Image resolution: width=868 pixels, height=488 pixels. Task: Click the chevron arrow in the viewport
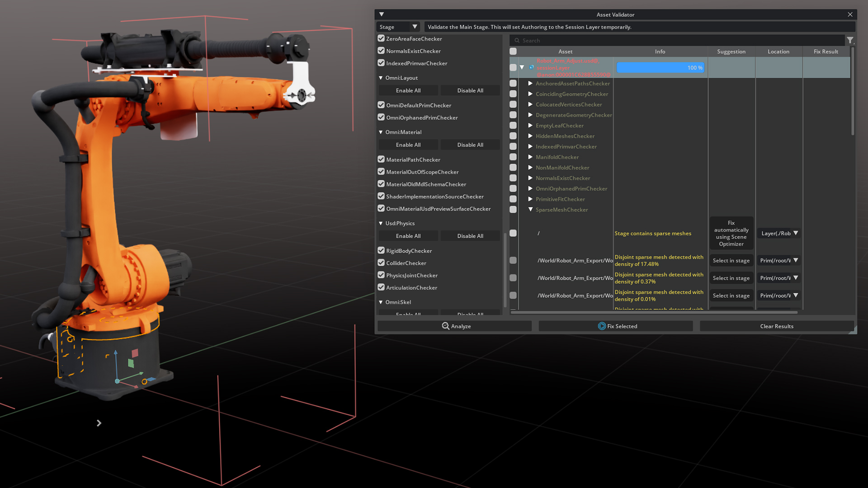tap(99, 423)
